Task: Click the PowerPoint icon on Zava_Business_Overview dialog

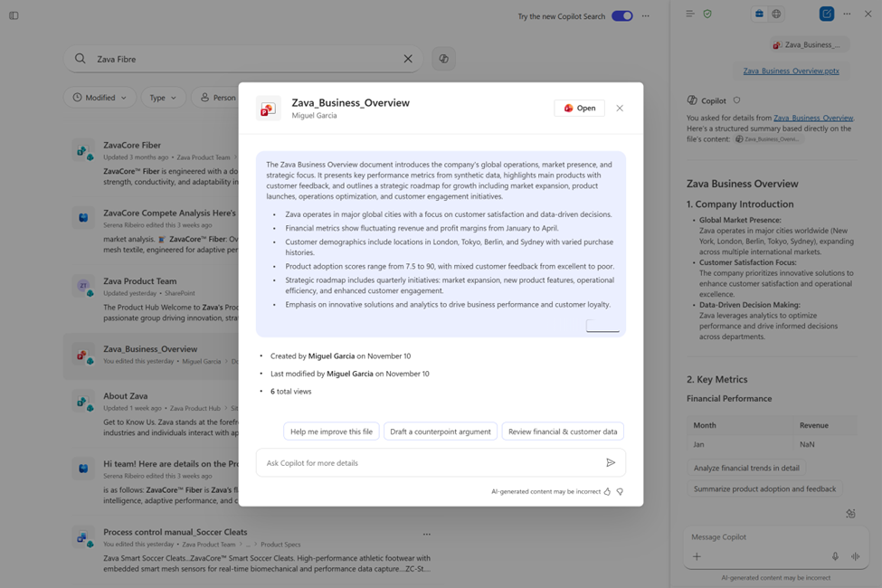Action: click(268, 108)
